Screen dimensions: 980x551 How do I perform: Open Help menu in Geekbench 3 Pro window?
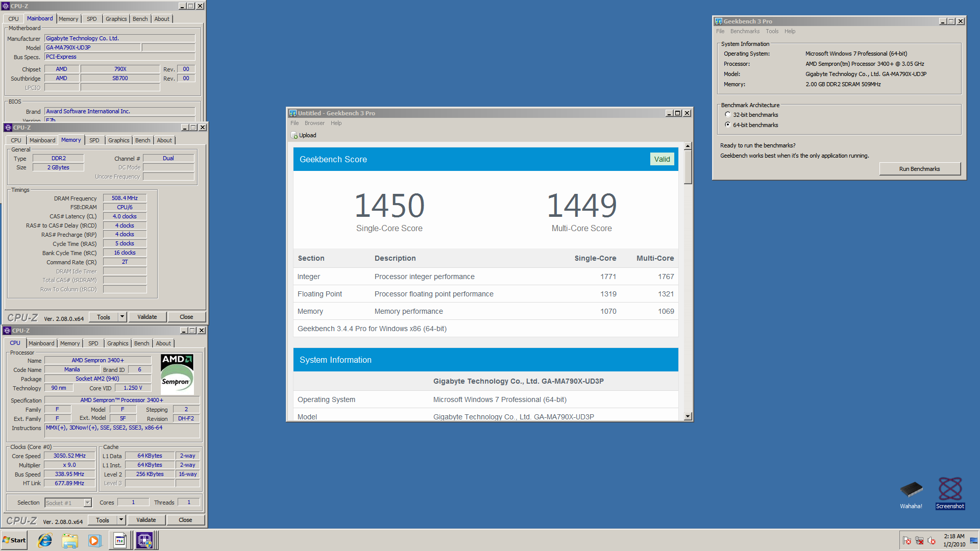[790, 31]
